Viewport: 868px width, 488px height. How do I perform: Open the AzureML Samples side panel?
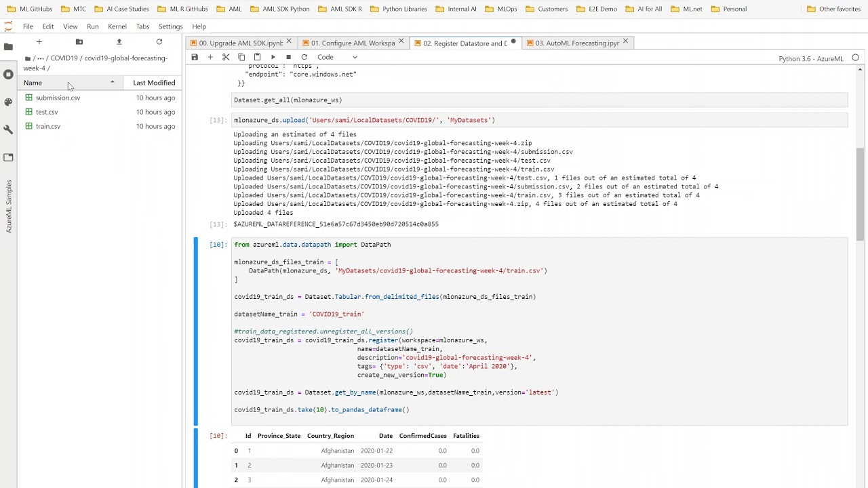click(x=9, y=206)
